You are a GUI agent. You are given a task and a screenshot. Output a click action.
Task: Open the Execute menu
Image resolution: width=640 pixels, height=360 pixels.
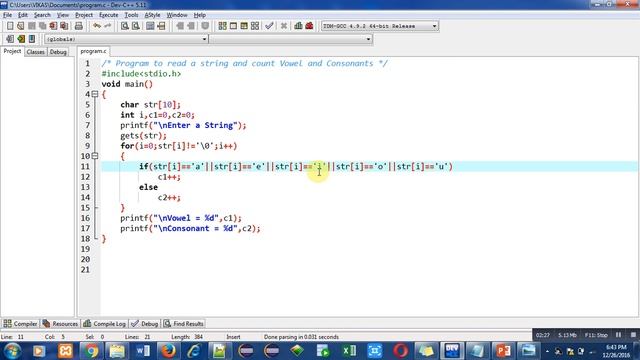[109, 15]
